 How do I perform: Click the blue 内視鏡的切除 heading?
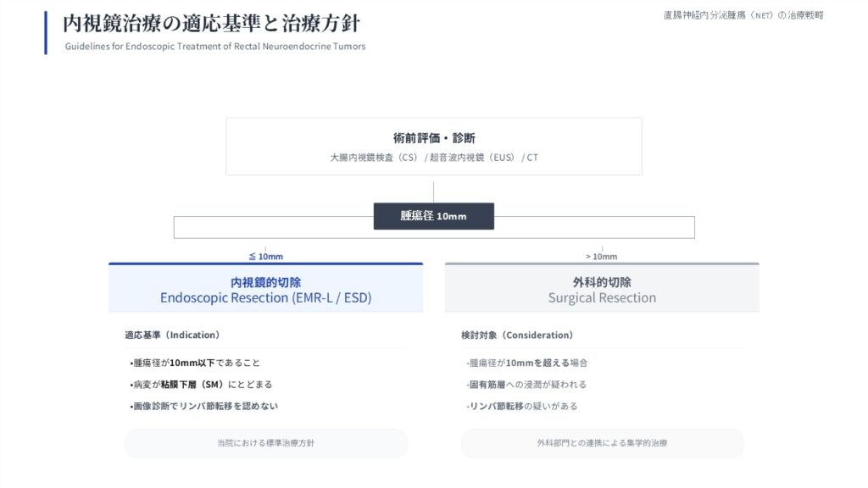265,282
